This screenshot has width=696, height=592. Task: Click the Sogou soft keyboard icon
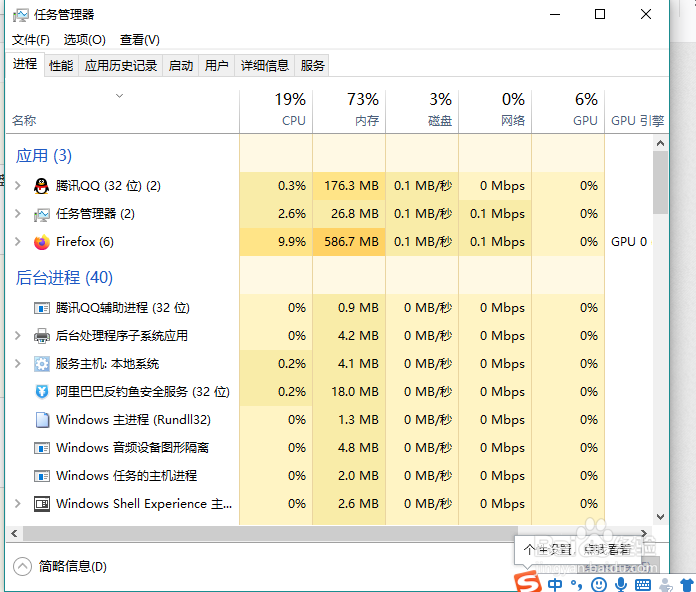pyautogui.click(x=643, y=585)
